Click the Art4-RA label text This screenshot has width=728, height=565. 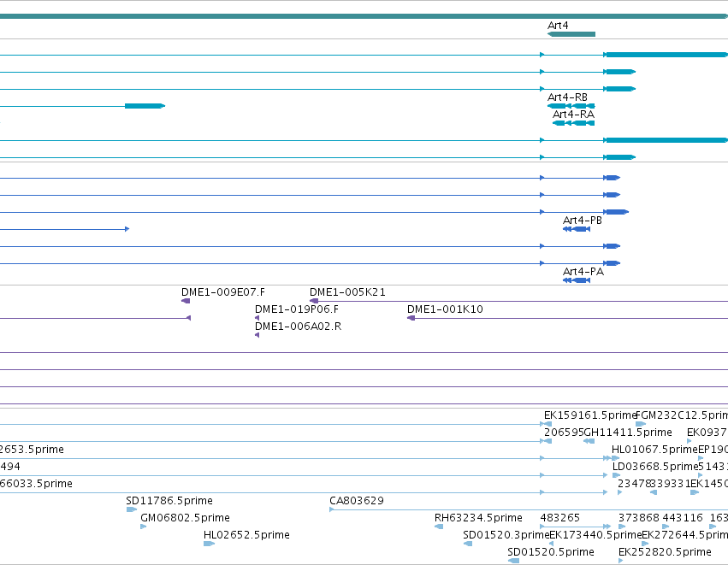(573, 115)
